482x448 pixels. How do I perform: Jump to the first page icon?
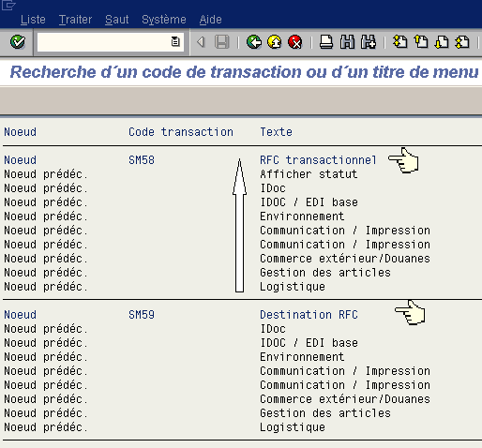pyautogui.click(x=400, y=42)
